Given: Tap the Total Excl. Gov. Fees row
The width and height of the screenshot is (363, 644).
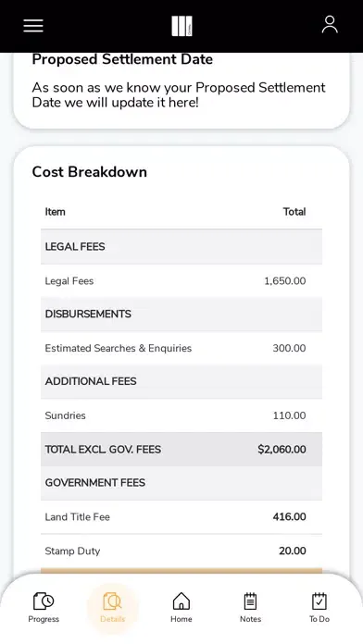Looking at the screenshot, I should (181, 450).
